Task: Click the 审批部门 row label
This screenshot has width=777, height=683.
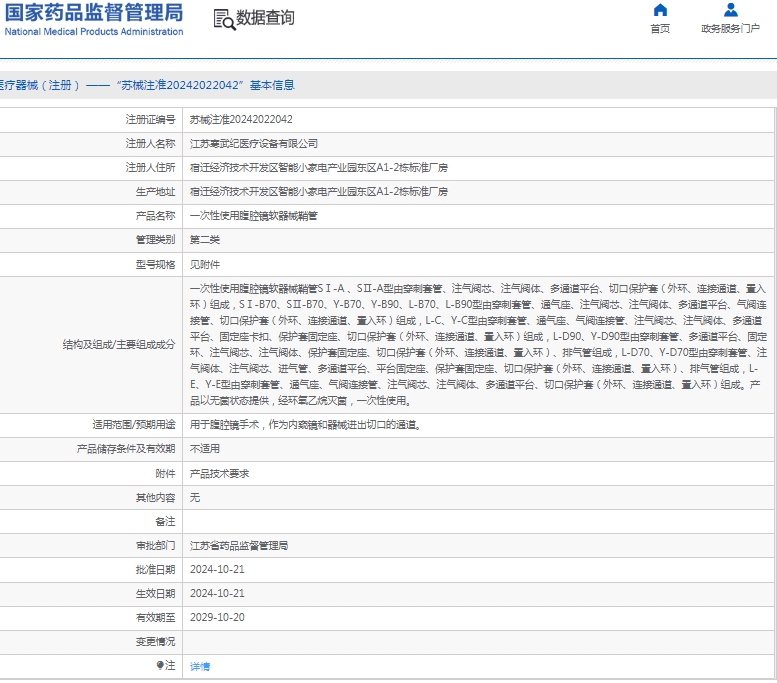Action: pos(155,546)
